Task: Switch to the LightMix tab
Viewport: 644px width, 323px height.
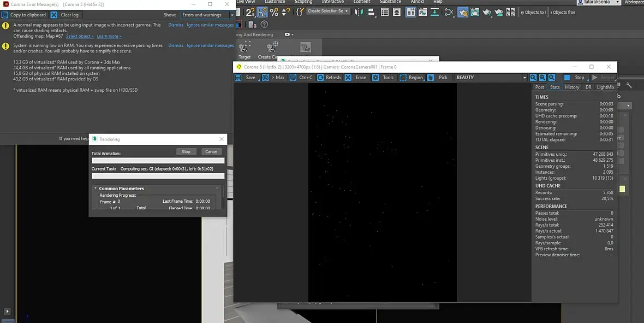Action: 605,87
